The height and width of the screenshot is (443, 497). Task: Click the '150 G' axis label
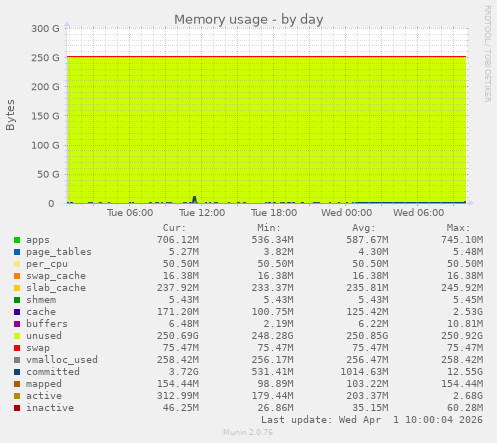(x=45, y=116)
